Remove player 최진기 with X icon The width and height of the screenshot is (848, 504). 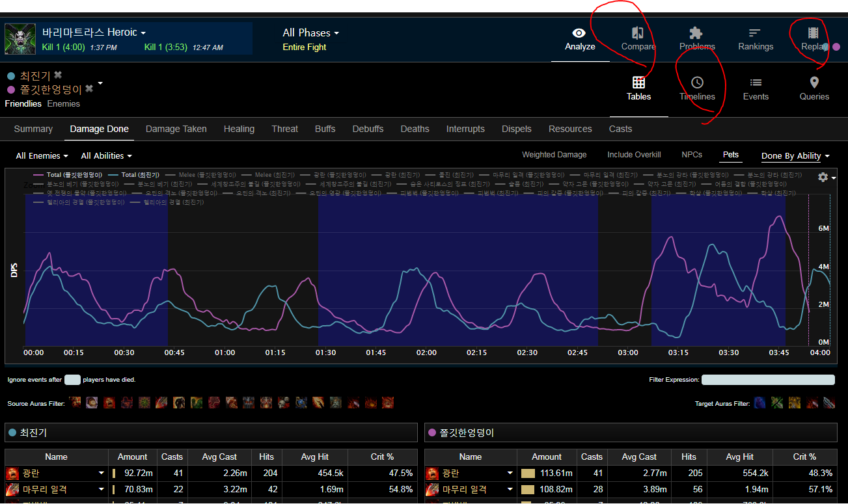tap(58, 75)
